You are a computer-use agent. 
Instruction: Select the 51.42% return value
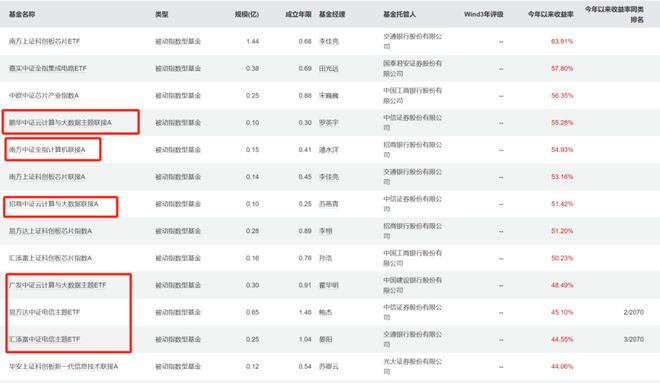pos(562,204)
